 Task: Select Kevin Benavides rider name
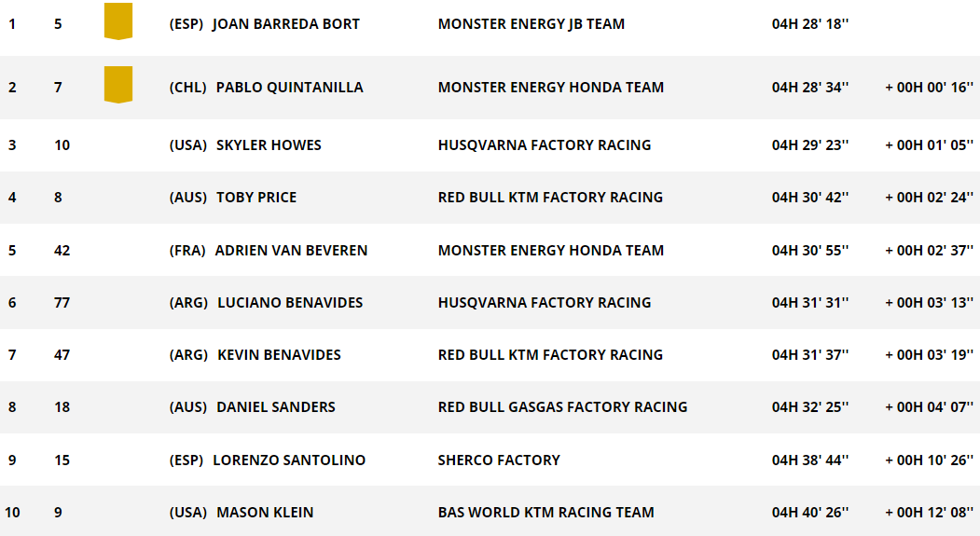click(279, 355)
